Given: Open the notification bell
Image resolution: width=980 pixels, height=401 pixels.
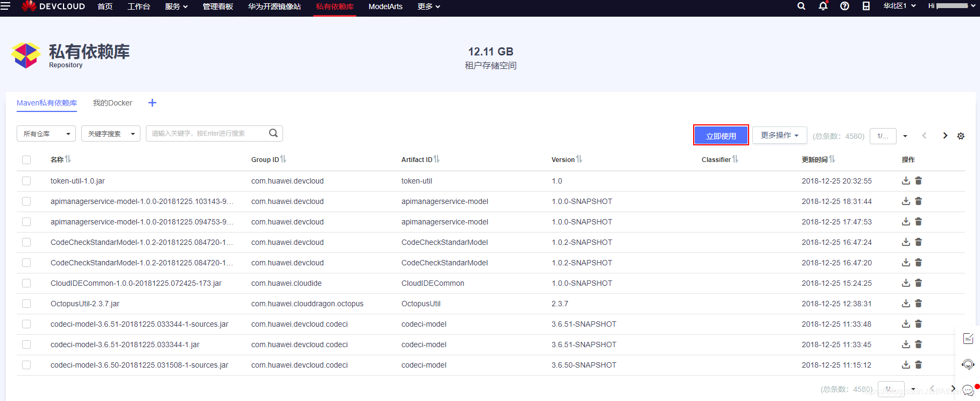Looking at the screenshot, I should point(823,6).
